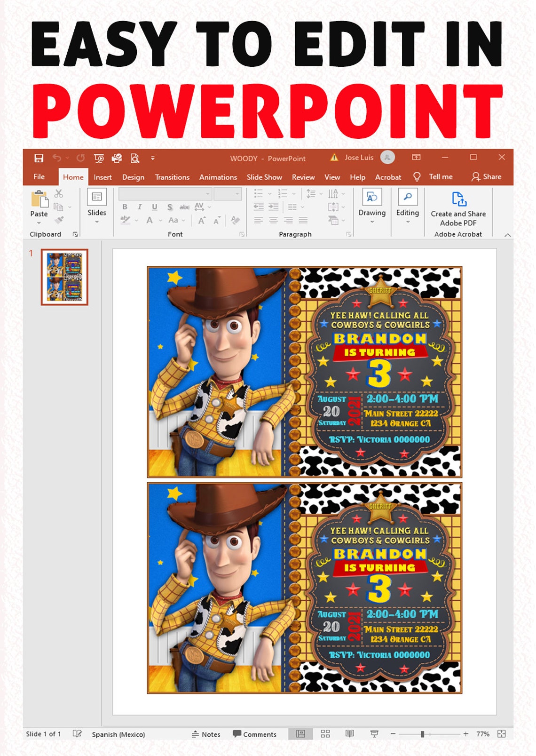Toggle Italic formatting
Viewport: 536px width, 756px height.
click(x=140, y=207)
